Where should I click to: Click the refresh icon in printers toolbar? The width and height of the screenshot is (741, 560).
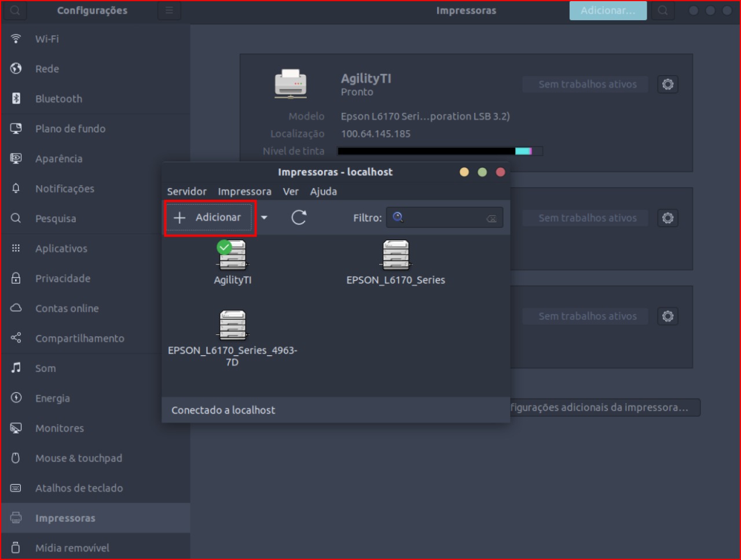[299, 218]
